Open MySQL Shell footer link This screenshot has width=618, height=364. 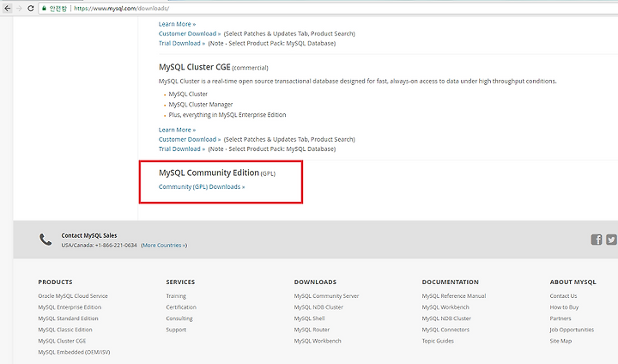point(309,318)
